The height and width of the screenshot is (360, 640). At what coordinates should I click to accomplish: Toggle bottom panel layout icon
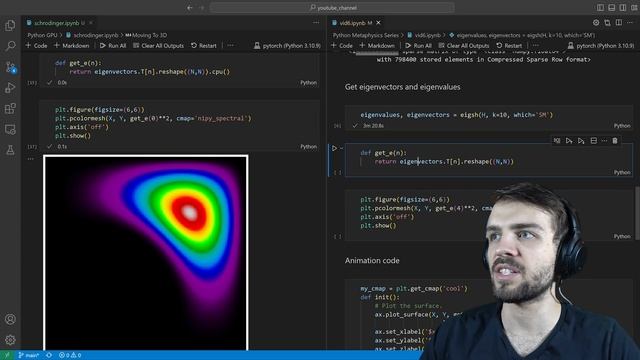click(x=611, y=7)
